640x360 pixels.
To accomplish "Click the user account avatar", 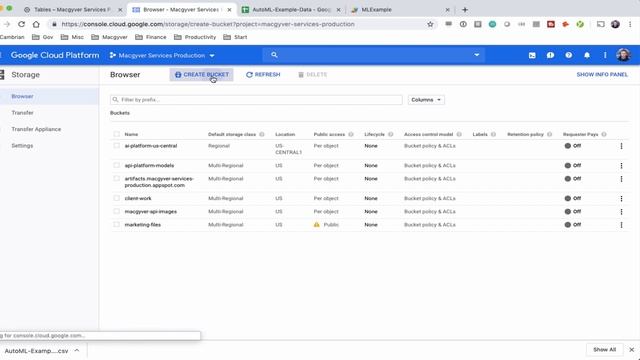I will 623,55.
